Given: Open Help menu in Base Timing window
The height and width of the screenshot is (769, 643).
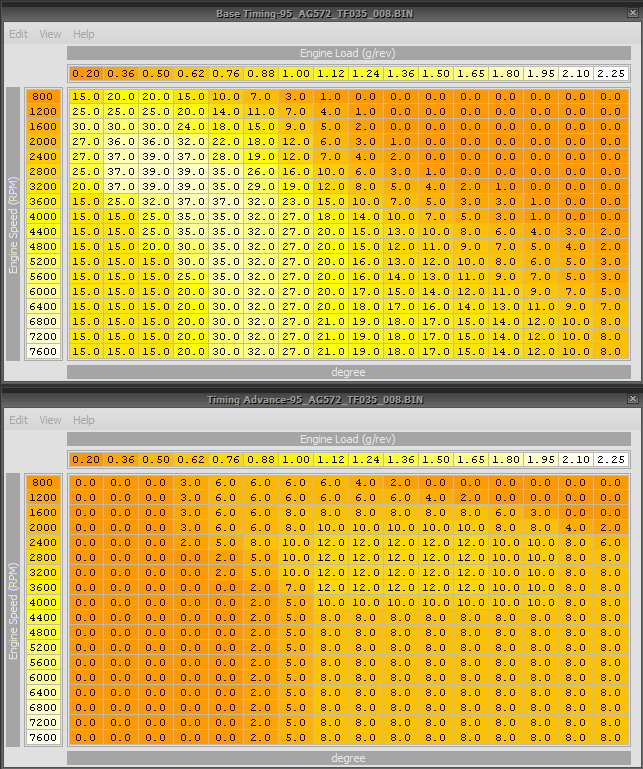Looking at the screenshot, I should click(x=84, y=34).
